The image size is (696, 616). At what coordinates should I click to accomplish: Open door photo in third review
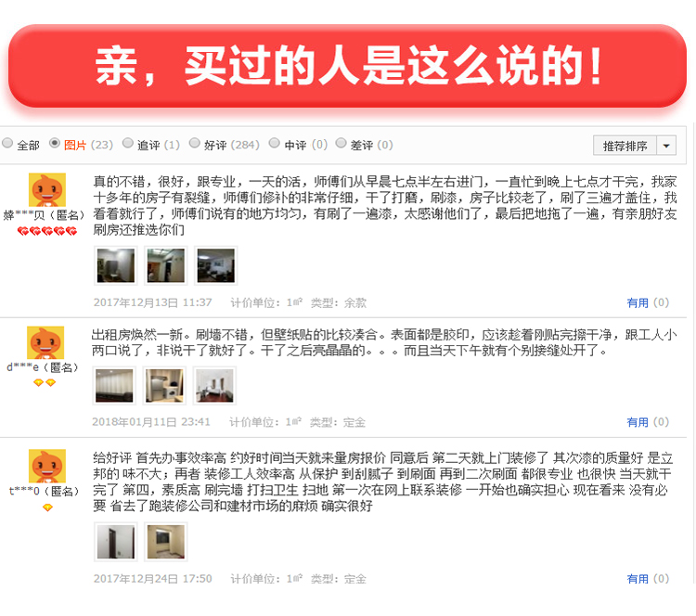click(x=116, y=542)
